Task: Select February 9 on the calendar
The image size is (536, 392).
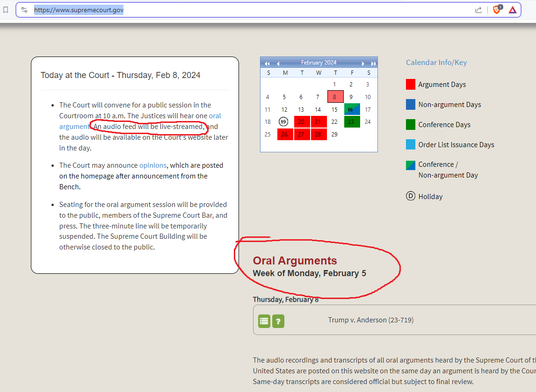Action: coord(351,97)
